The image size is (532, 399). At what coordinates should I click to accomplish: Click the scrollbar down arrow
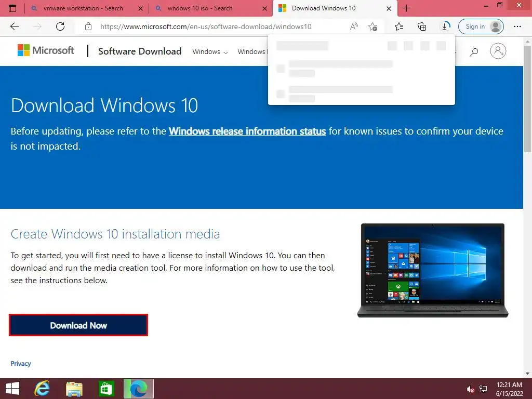coord(527,373)
